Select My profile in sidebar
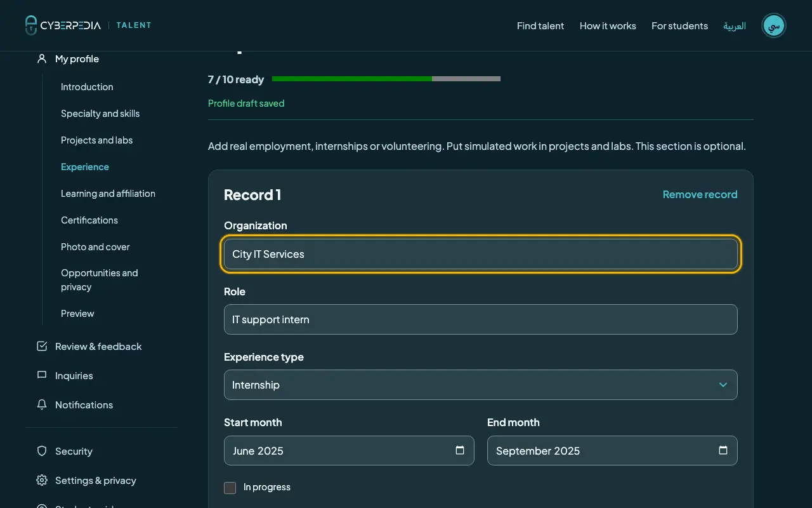Viewport: 812px width, 508px height. (x=77, y=58)
